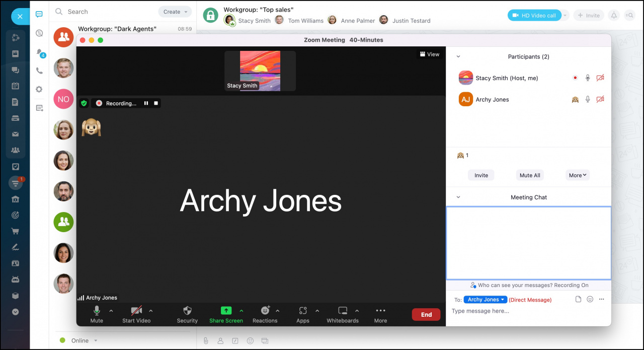Screen dimensions: 644x350
Task: Open the Apps panel in Zoom
Action: point(303,315)
